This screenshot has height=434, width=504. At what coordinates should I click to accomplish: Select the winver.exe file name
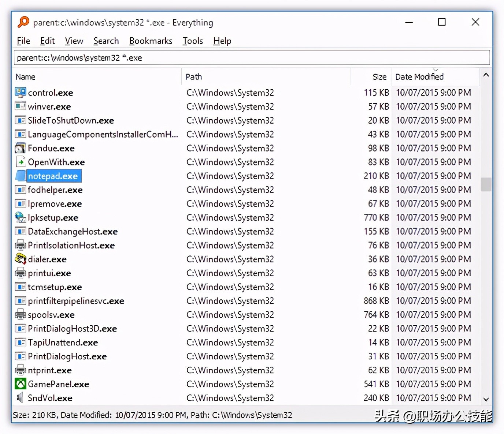[x=49, y=107]
